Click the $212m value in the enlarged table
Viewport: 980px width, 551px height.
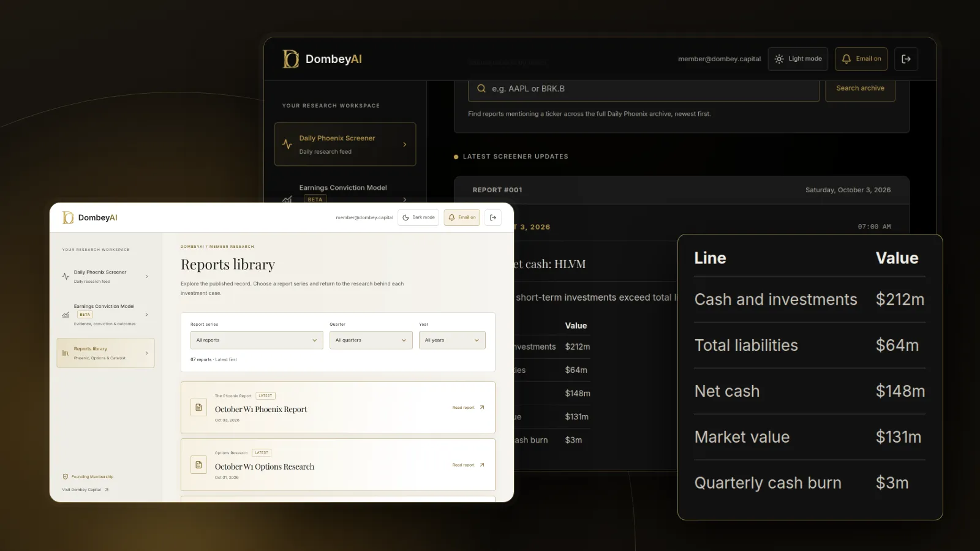[x=900, y=299]
